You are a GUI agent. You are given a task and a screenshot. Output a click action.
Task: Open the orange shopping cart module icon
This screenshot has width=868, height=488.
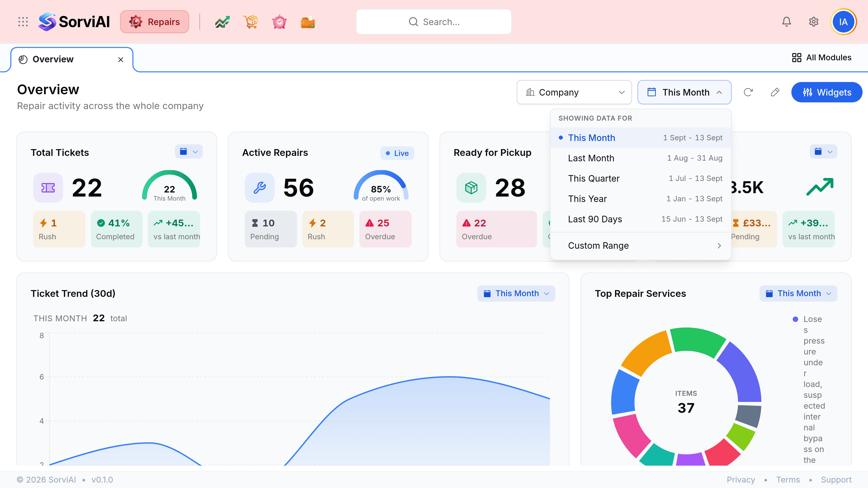[251, 22]
